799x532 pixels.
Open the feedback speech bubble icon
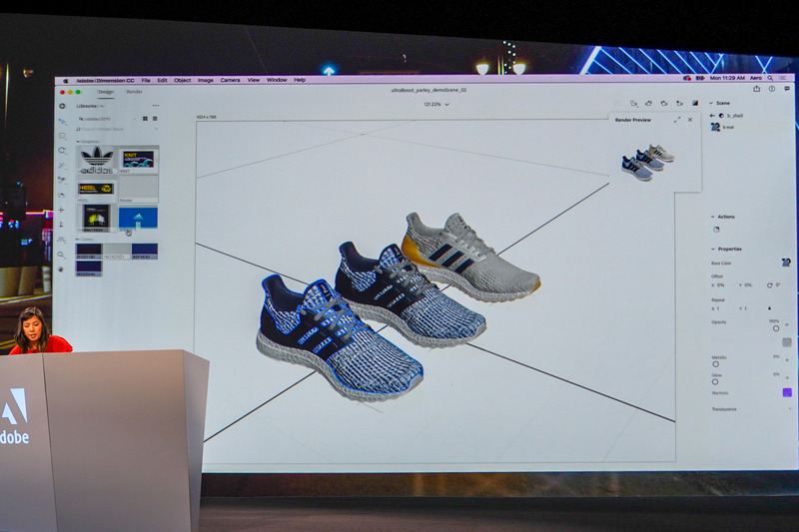point(787,89)
